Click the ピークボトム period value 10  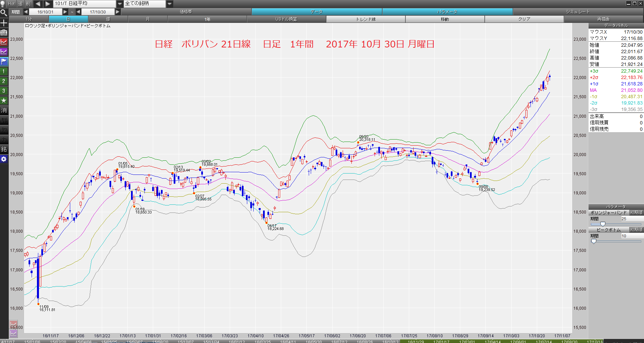(x=632, y=236)
